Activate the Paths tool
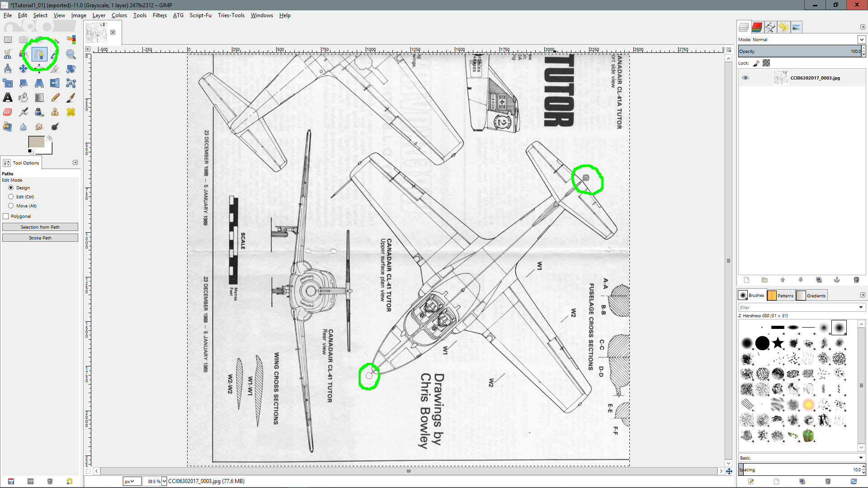Screen dimensions: 868x488 tap(39, 54)
